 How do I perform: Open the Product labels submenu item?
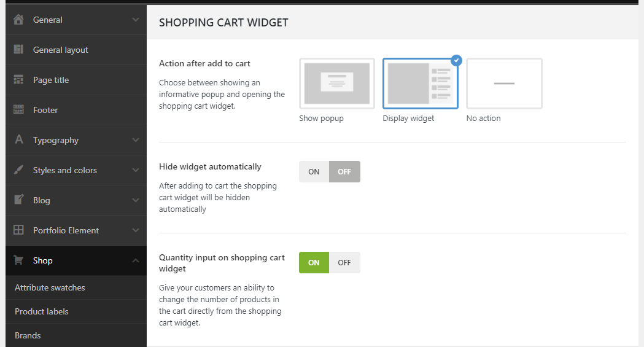coord(42,311)
